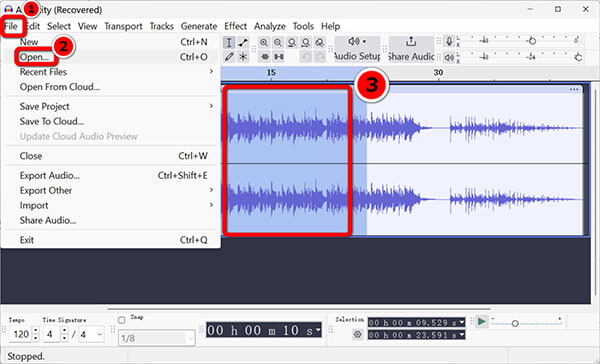Open the track's three-dot menu
Viewport: 600px width, 364px height.
click(x=574, y=89)
